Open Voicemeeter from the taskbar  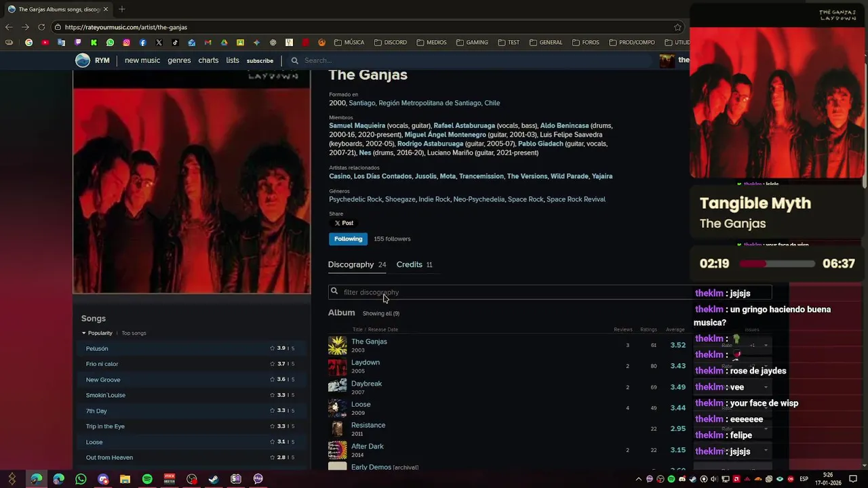point(170,479)
